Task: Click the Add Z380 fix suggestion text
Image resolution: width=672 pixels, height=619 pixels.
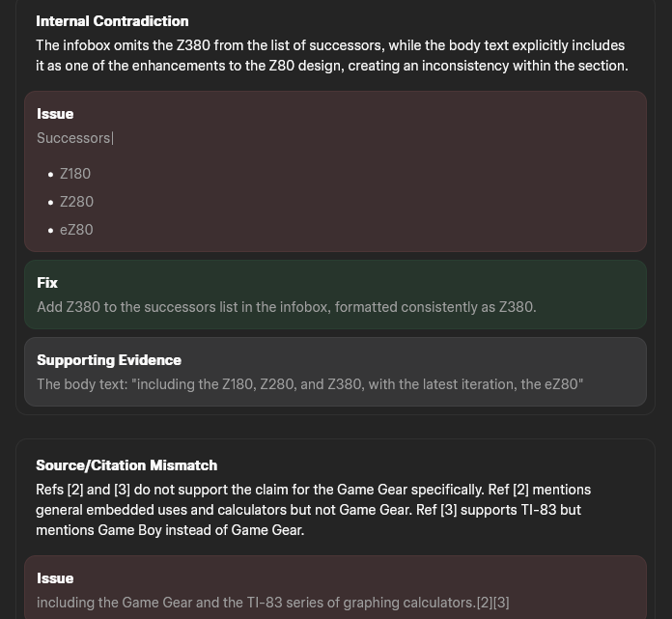Action: [x=286, y=307]
